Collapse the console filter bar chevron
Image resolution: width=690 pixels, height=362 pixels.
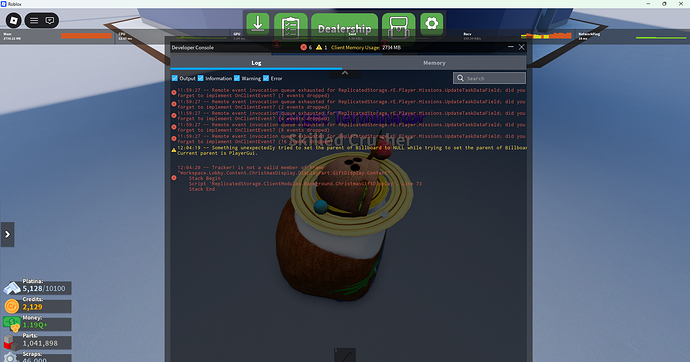[x=345, y=73]
